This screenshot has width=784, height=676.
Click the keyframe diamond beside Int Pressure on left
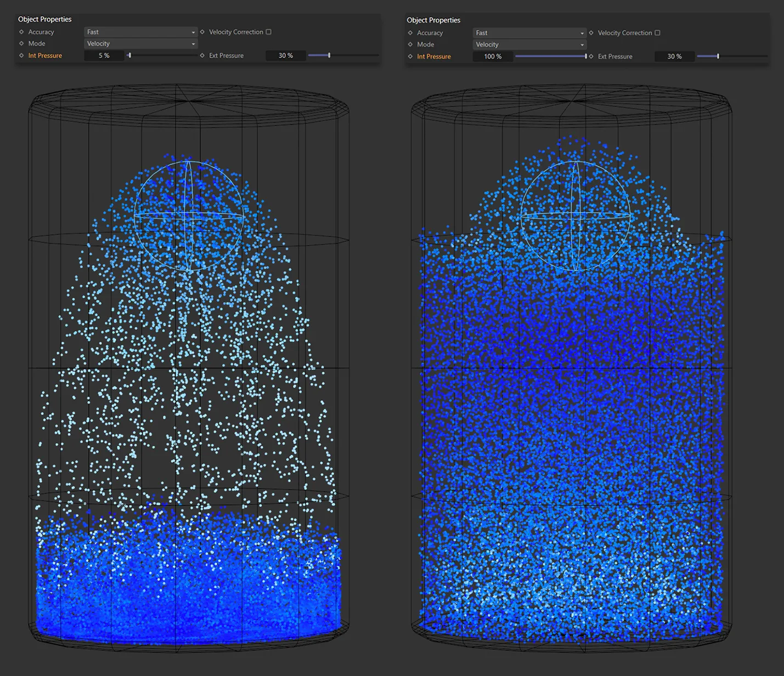click(20, 55)
